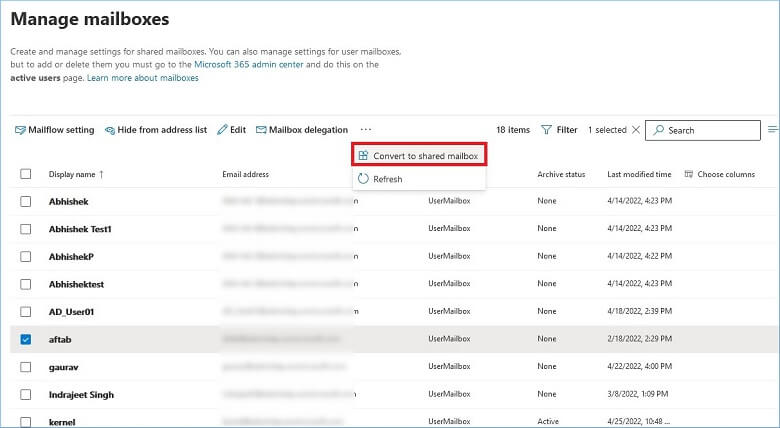This screenshot has width=780, height=428.
Task: Open the three-dots more actions menu
Action: click(x=366, y=129)
